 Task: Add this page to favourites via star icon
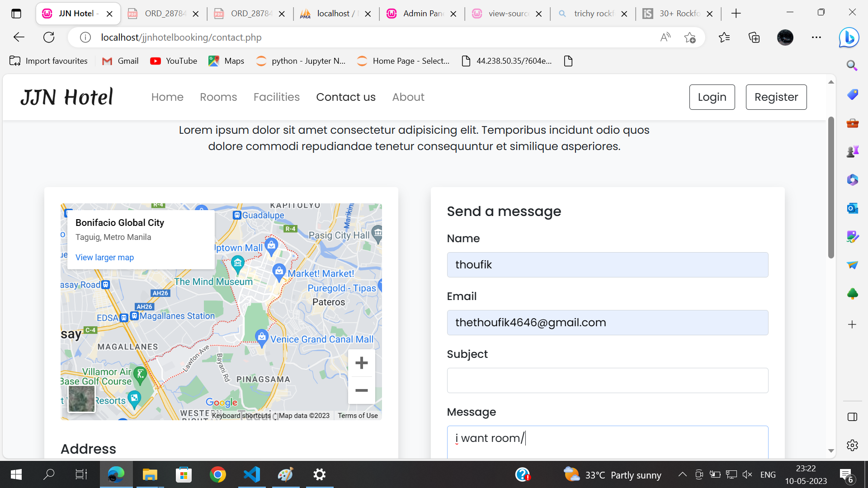690,38
